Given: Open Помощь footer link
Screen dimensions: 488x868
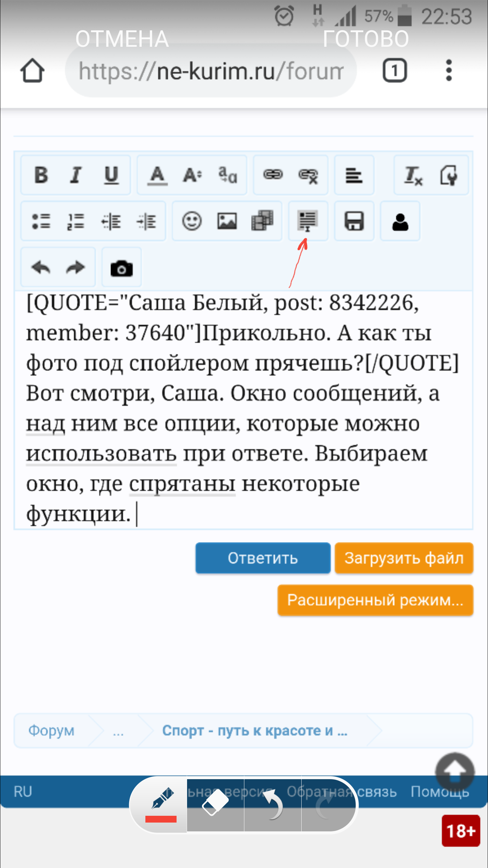Looking at the screenshot, I should coord(440,791).
